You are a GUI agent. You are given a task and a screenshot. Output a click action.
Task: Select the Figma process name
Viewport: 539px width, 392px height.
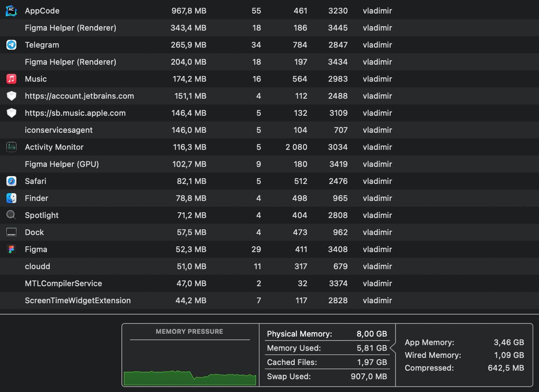pos(36,249)
